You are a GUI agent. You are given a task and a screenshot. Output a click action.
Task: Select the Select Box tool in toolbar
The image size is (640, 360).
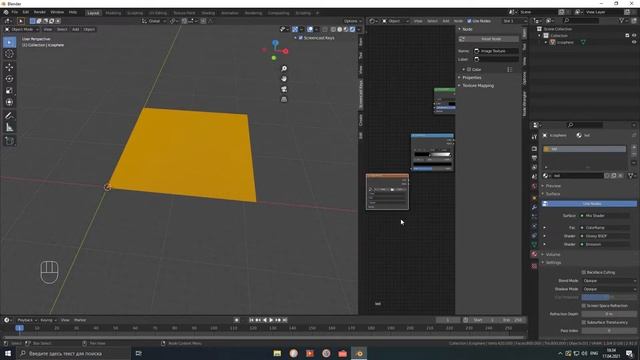click(x=9, y=42)
